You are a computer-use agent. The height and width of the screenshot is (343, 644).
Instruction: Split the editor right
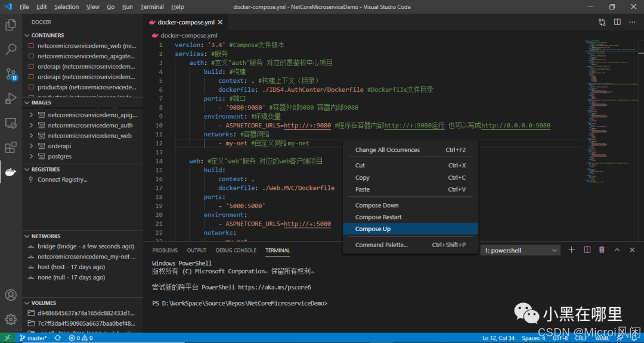617,22
